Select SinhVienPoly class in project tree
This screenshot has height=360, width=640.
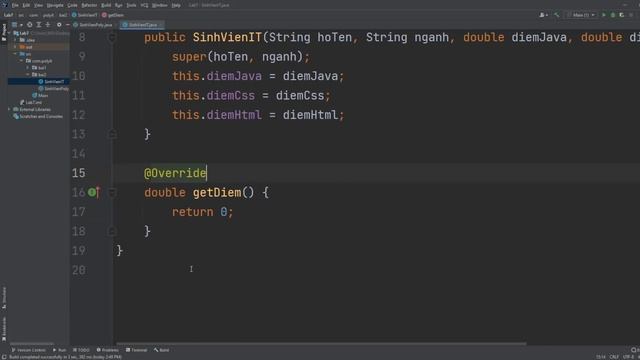click(53, 89)
